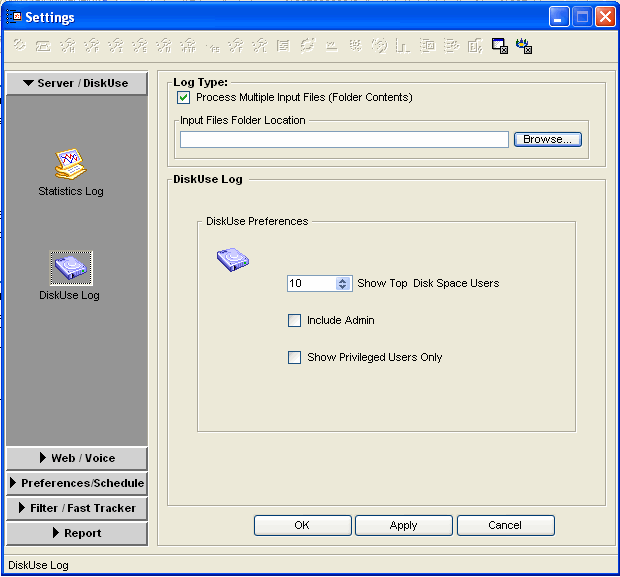Screen dimensions: 620x577
Task: Click the OK button
Action: coord(302,525)
